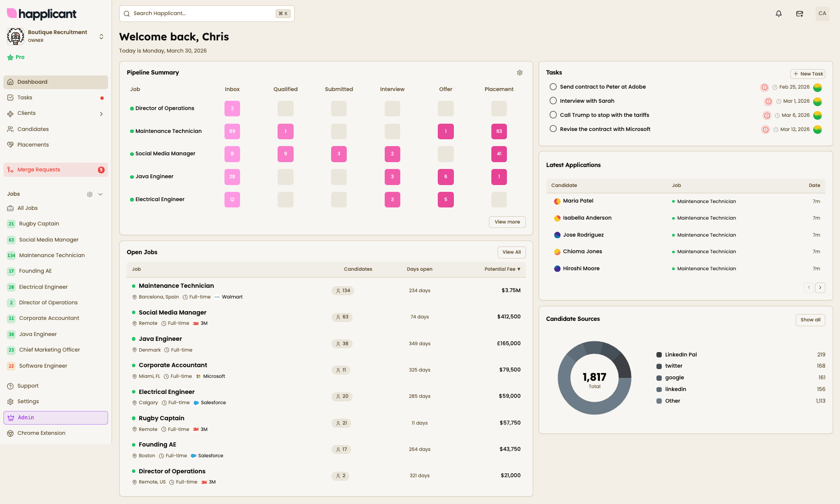Expand the Clients submenu chevron
The image size is (840, 504).
(x=101, y=114)
